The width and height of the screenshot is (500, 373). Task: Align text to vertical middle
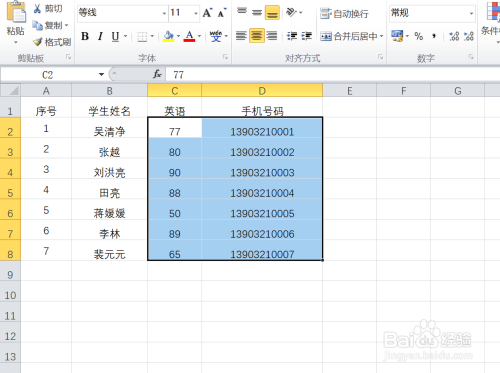click(x=257, y=13)
